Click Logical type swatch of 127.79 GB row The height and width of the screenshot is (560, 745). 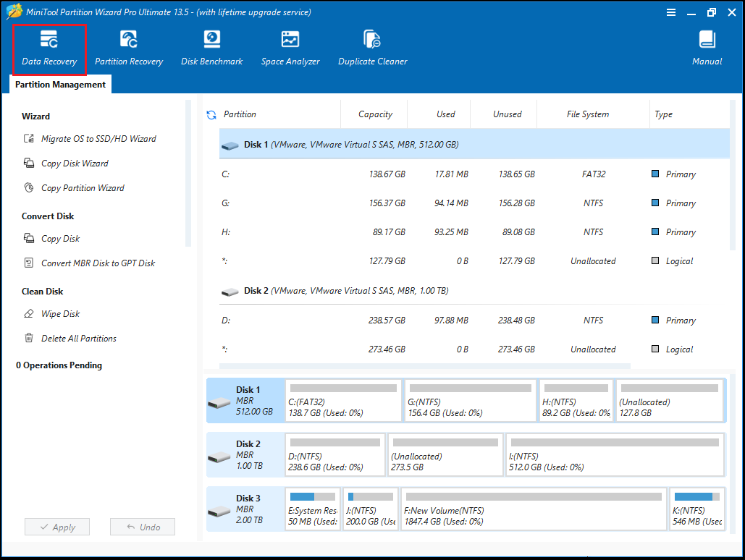pos(655,260)
